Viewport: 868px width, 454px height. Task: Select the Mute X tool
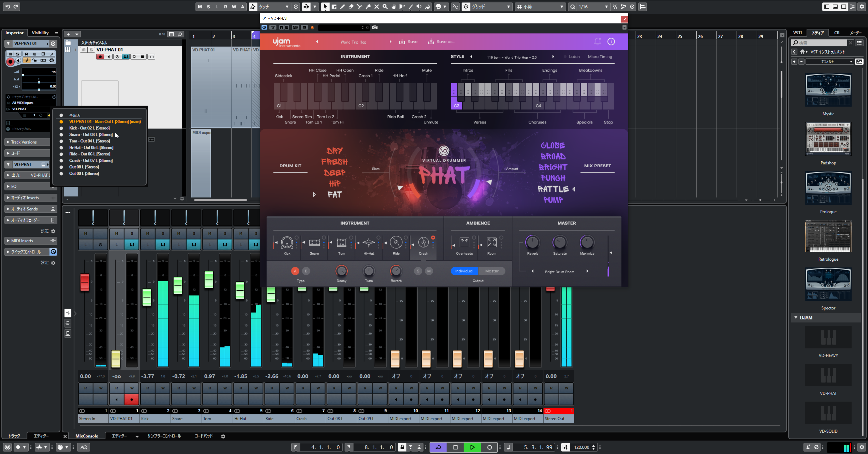(377, 7)
